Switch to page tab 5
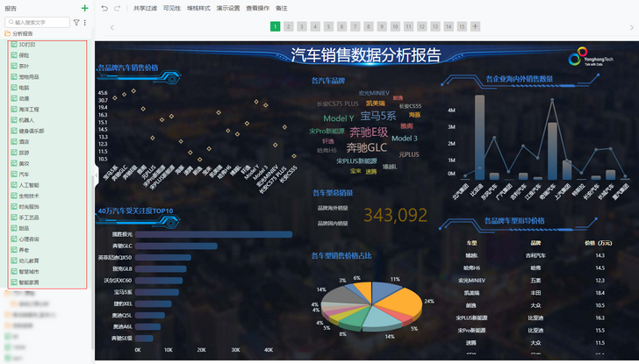The image size is (639, 364). coord(328,26)
